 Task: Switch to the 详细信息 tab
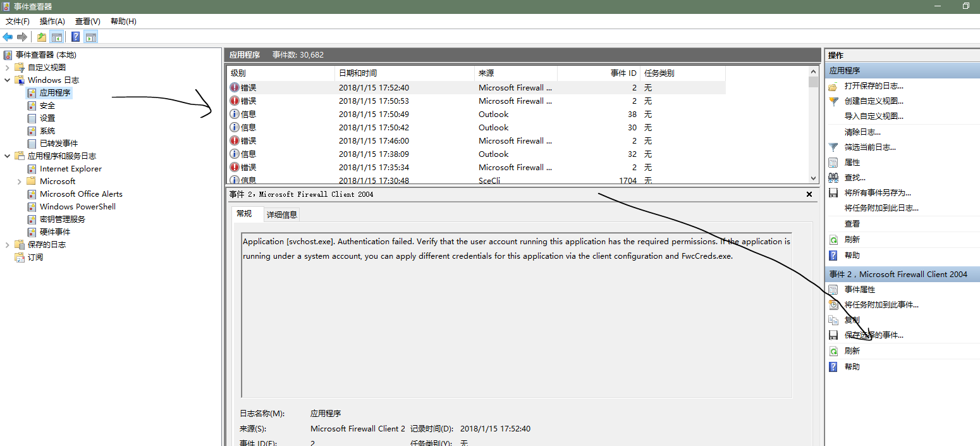click(x=282, y=214)
